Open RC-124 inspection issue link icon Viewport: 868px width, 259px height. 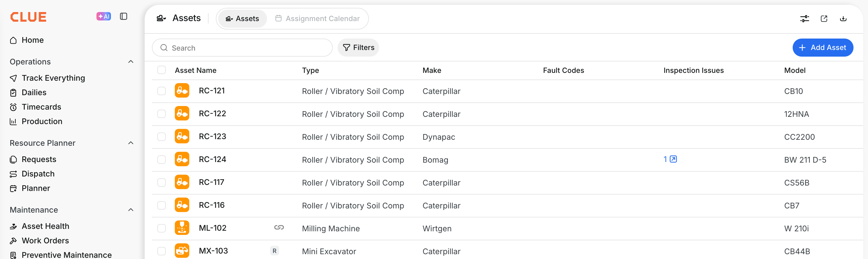[x=673, y=159]
